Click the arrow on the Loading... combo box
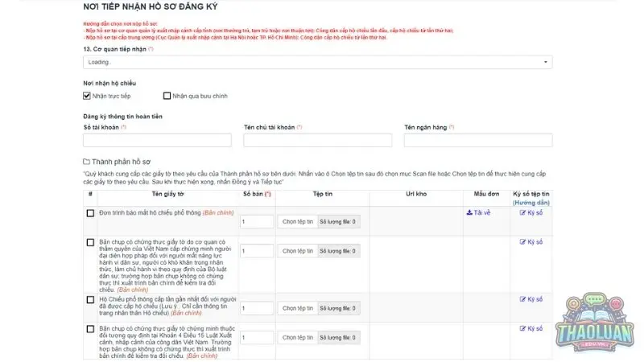 click(546, 62)
